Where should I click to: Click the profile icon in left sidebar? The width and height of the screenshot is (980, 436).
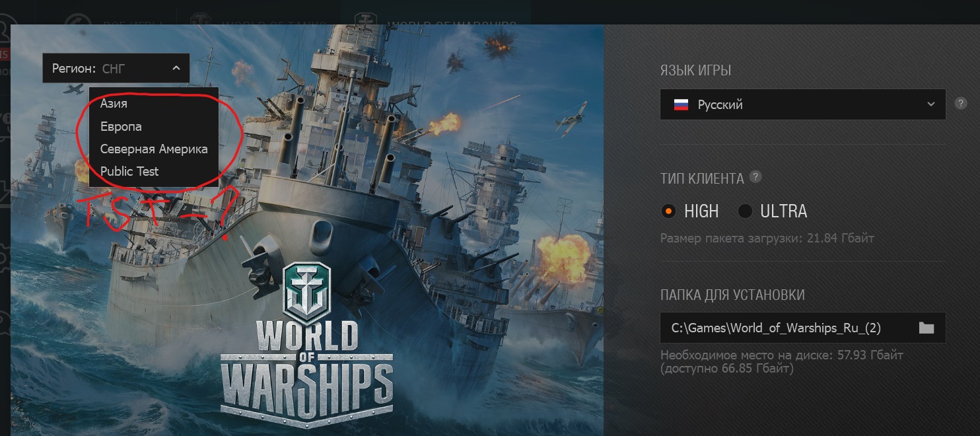(x=3, y=30)
